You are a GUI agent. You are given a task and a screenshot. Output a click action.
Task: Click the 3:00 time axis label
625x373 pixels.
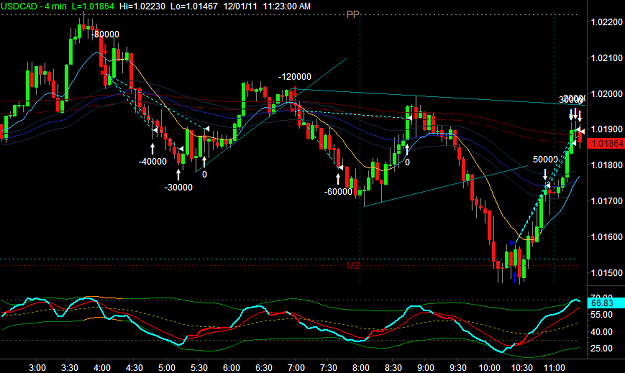point(37,367)
